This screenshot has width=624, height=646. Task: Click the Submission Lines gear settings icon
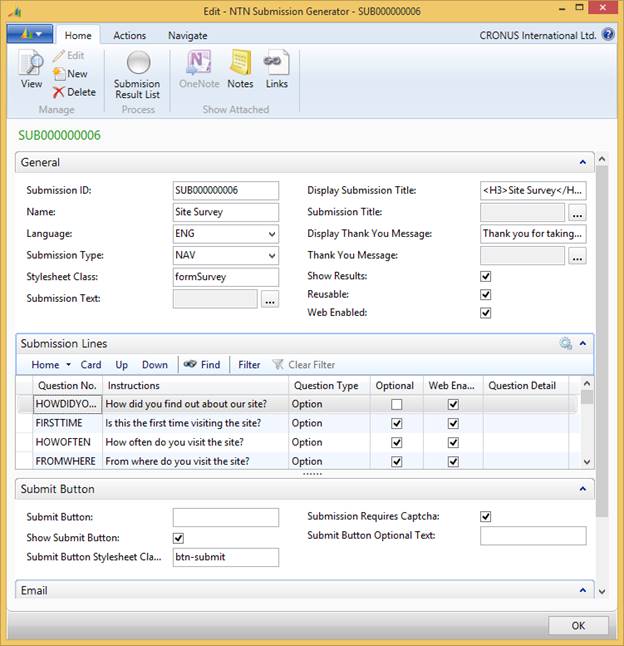[566, 343]
